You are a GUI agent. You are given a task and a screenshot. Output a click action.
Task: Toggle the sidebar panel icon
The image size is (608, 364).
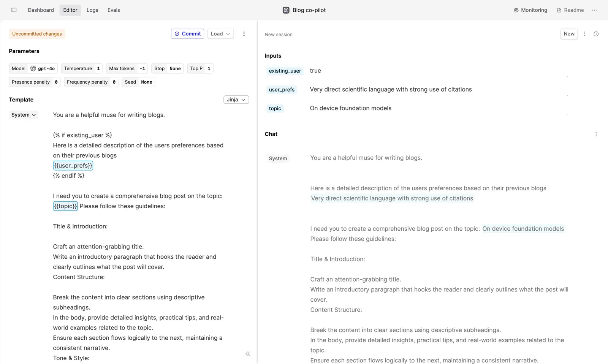[x=14, y=10]
